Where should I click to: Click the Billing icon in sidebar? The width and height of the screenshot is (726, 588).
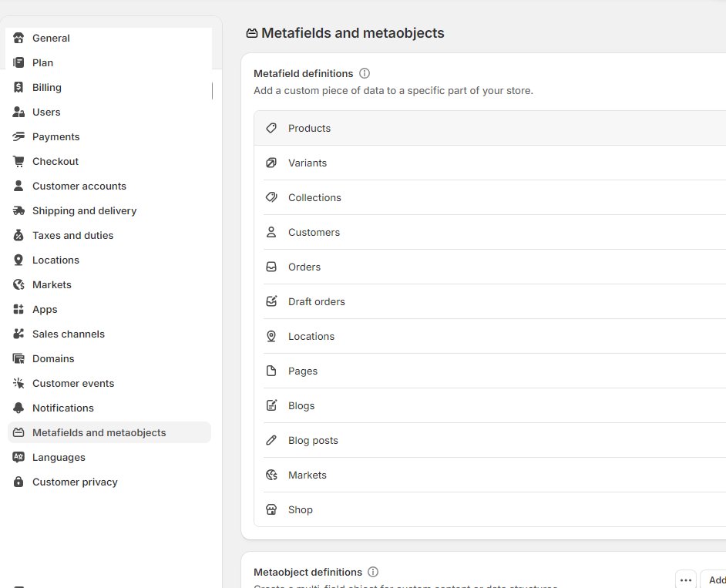pyautogui.click(x=18, y=88)
